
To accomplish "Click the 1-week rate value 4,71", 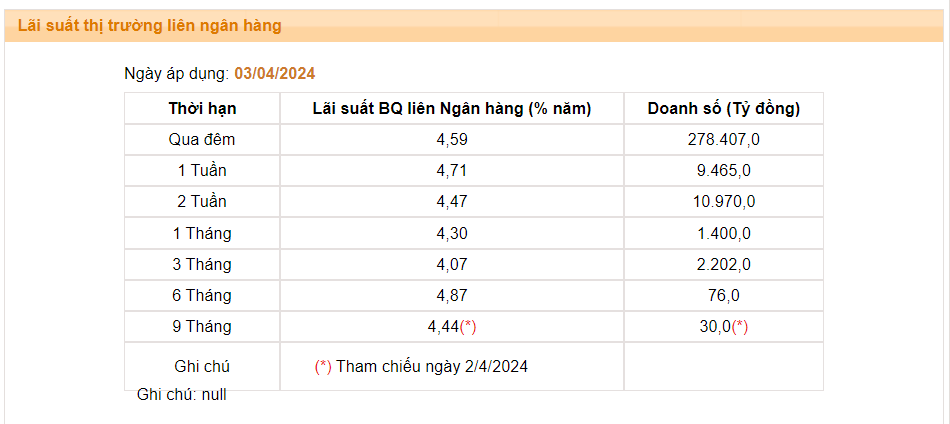I will 452,171.
